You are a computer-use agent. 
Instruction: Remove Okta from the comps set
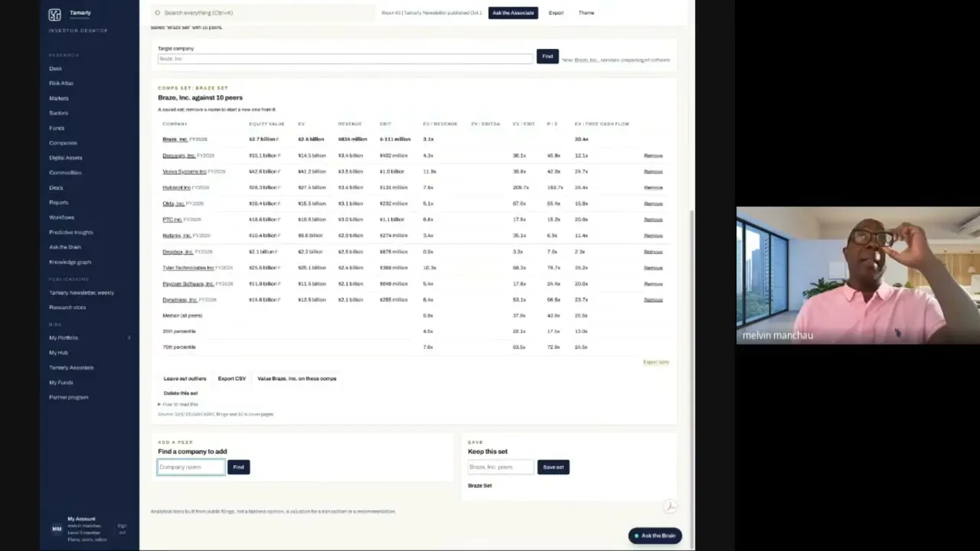(x=653, y=204)
